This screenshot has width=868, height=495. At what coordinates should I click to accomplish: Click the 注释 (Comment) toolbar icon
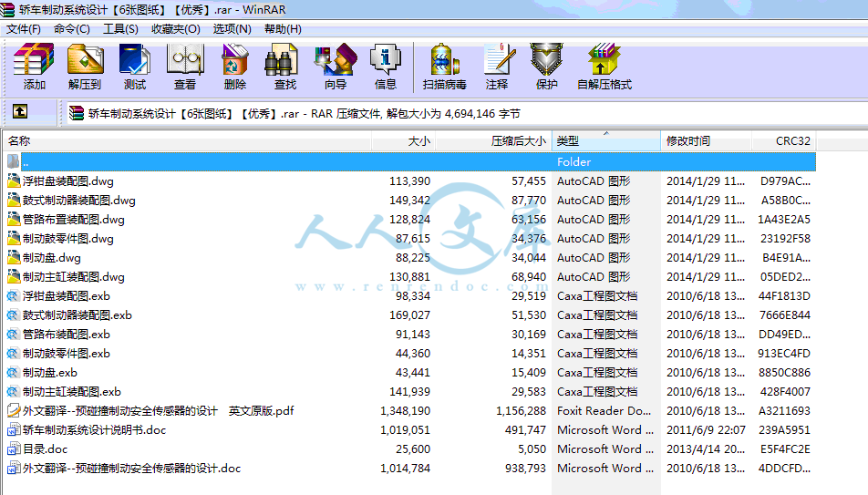[498, 59]
